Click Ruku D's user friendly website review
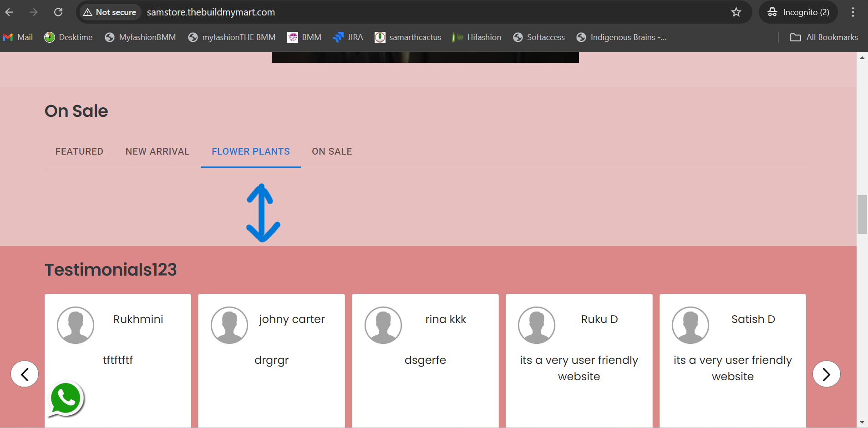868x428 pixels. click(579, 368)
